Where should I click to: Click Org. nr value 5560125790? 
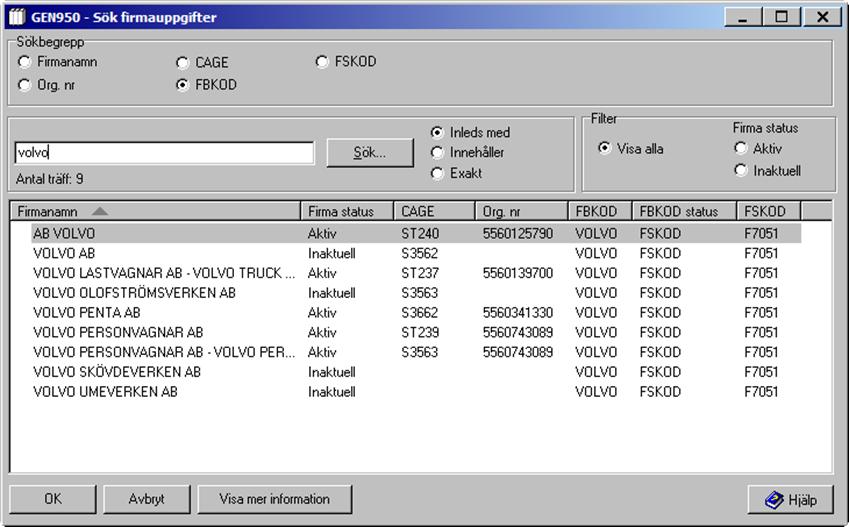pos(518,233)
